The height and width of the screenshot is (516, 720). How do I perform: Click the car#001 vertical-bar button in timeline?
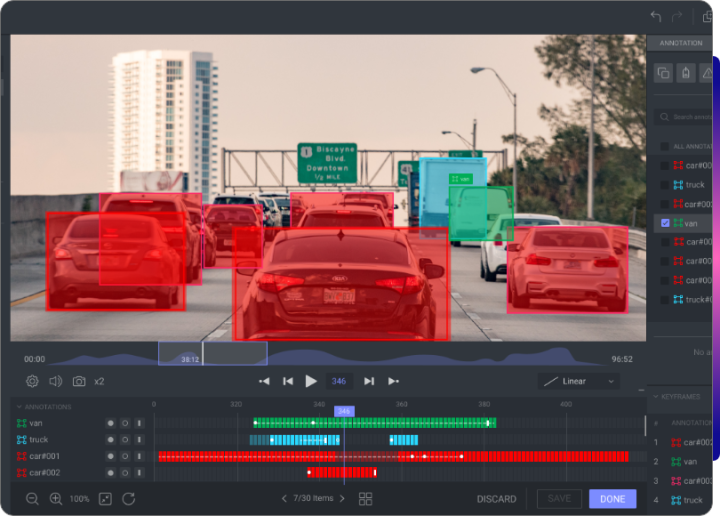point(139,456)
